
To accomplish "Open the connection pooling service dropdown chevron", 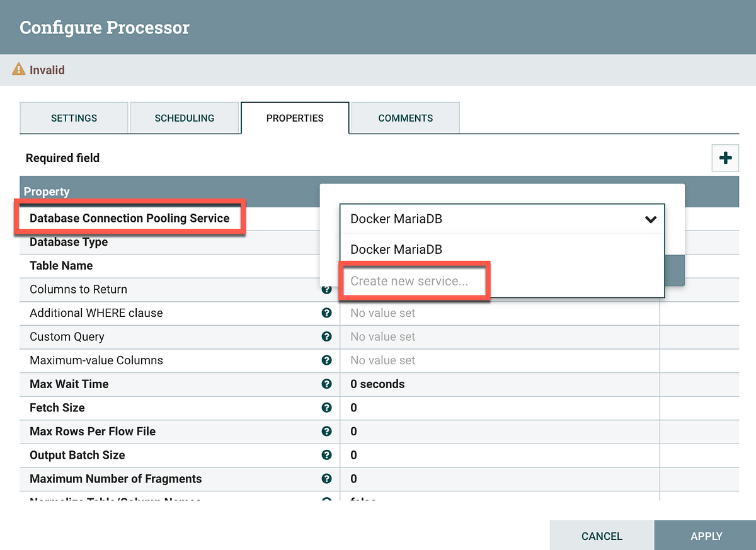I will click(650, 219).
